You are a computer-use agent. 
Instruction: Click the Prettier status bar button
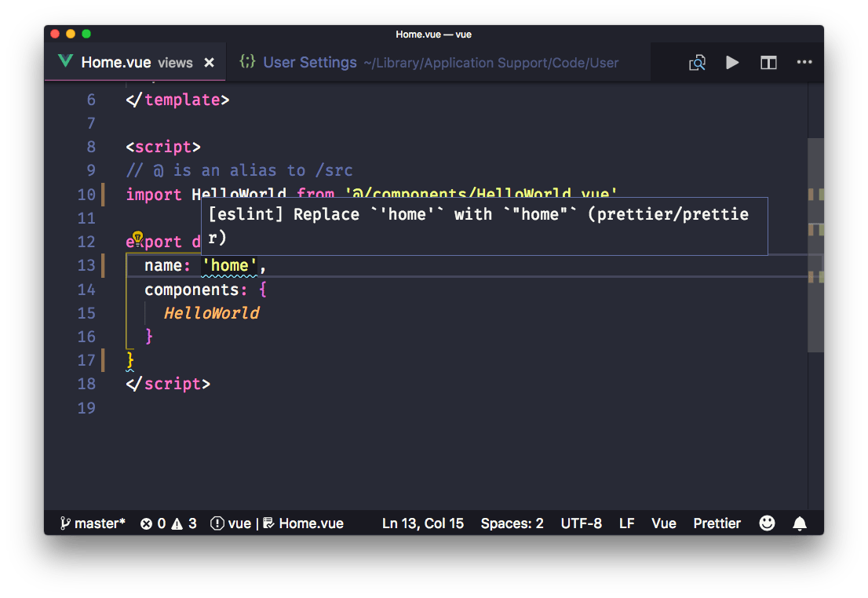click(x=717, y=523)
